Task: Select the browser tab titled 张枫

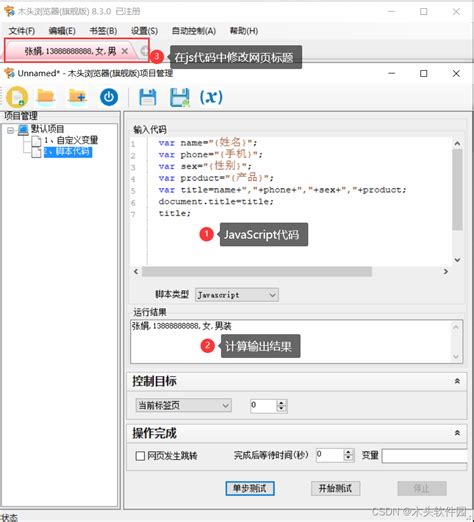Action: [70, 51]
